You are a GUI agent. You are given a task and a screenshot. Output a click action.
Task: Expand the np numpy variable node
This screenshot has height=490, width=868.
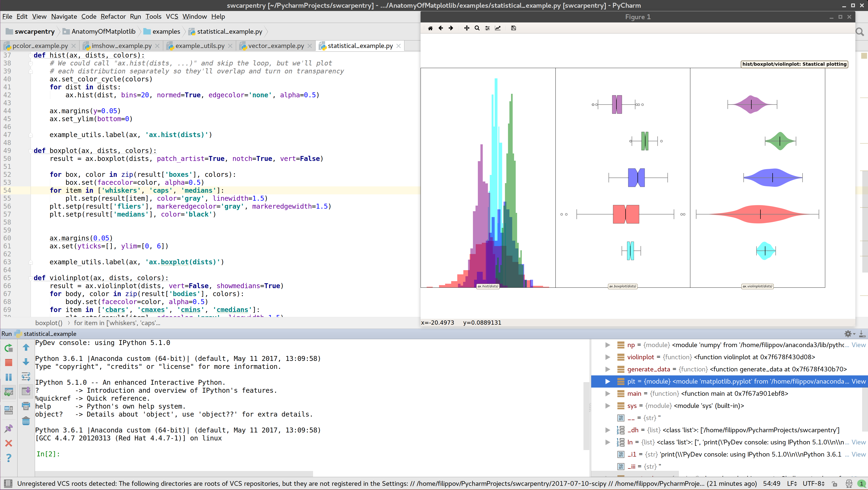(608, 345)
